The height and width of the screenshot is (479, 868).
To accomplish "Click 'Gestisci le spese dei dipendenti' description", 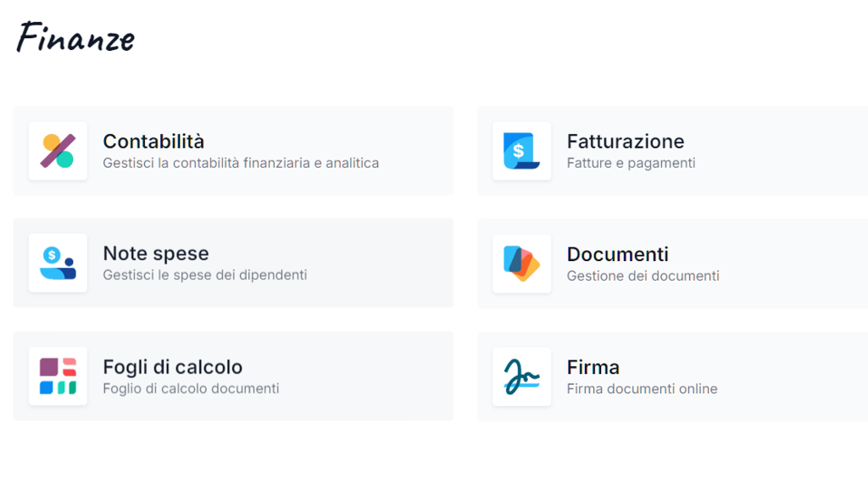I will [x=205, y=276].
